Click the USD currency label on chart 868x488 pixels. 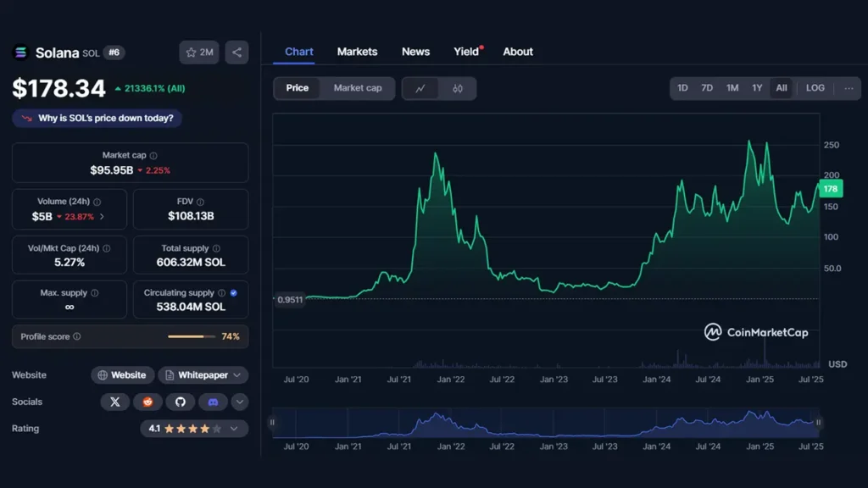837,364
